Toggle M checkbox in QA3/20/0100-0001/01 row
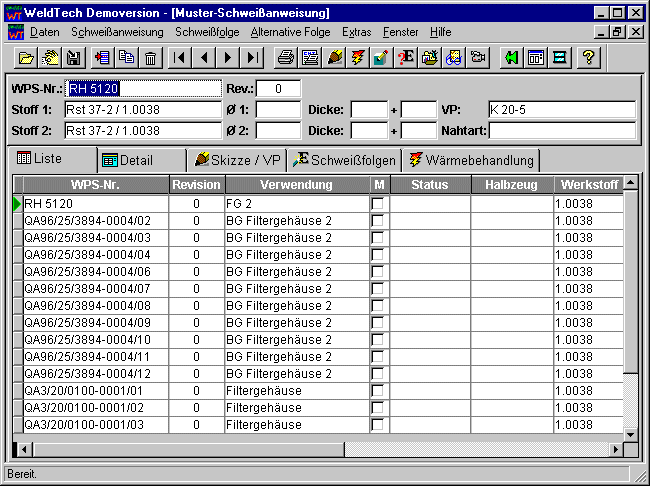 [378, 391]
